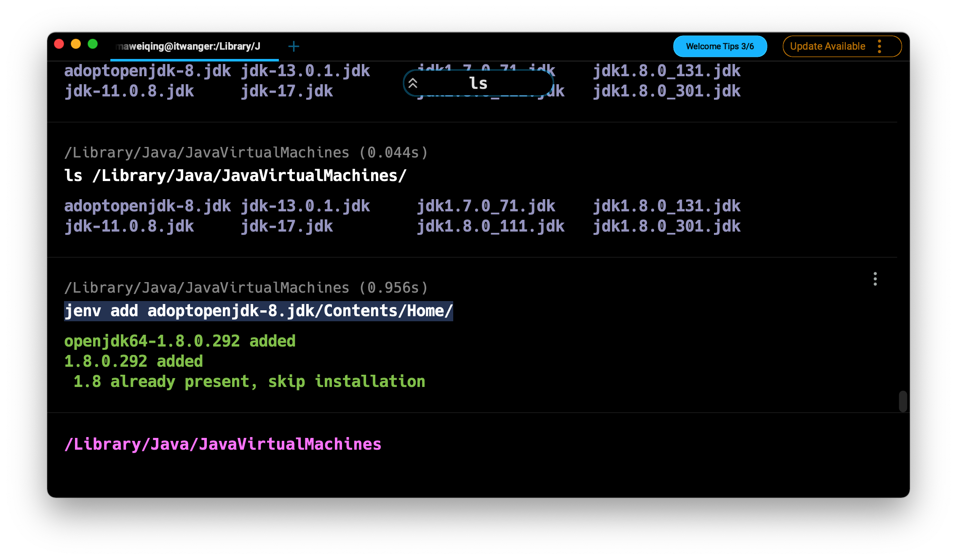The image size is (957, 560).
Task: Open a new tab with plus icon
Action: [294, 46]
